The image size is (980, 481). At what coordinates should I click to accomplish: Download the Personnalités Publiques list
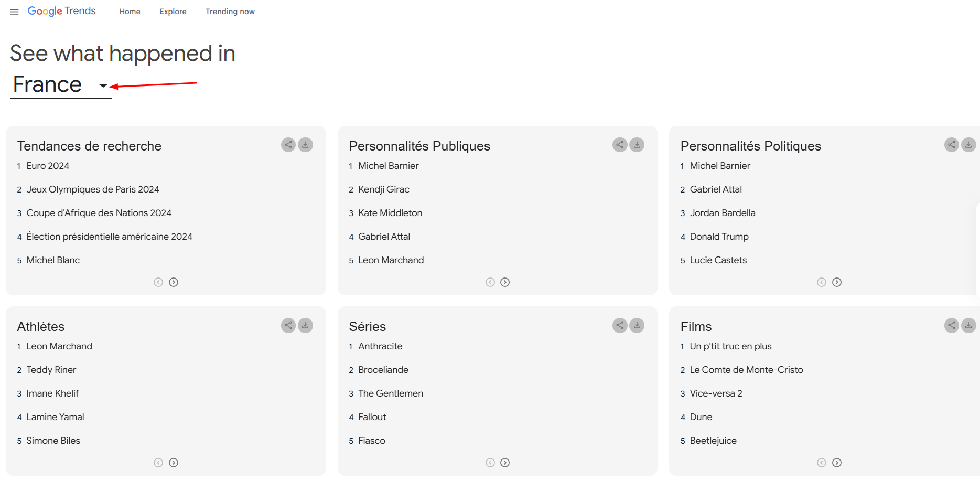click(x=637, y=145)
